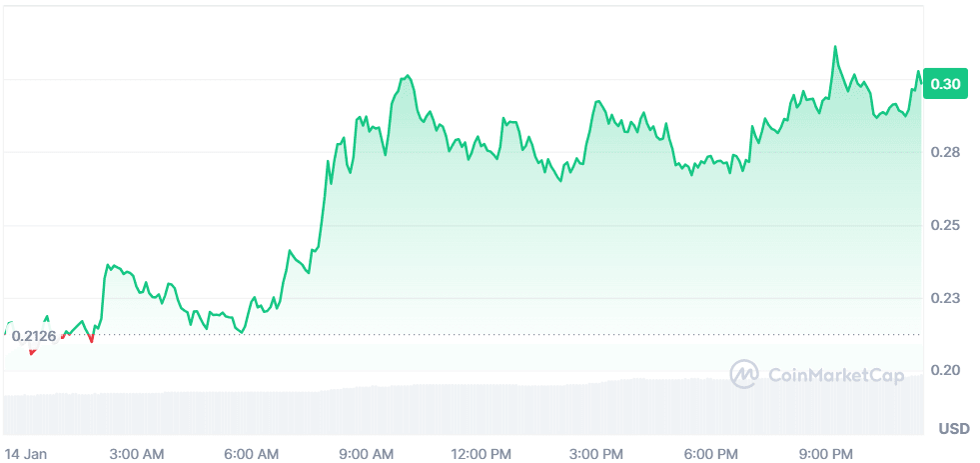
Task: Select the 6:00 PM time label
Action: point(713,453)
